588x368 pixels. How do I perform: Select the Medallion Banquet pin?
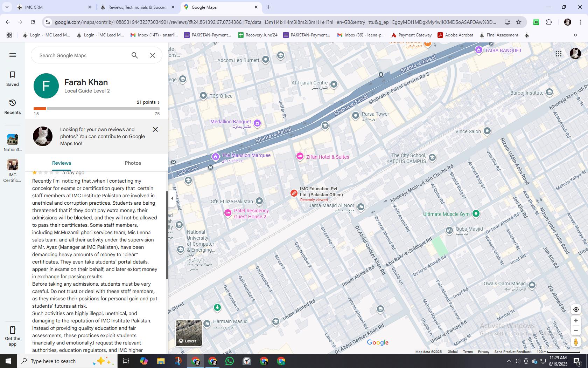coord(257,123)
